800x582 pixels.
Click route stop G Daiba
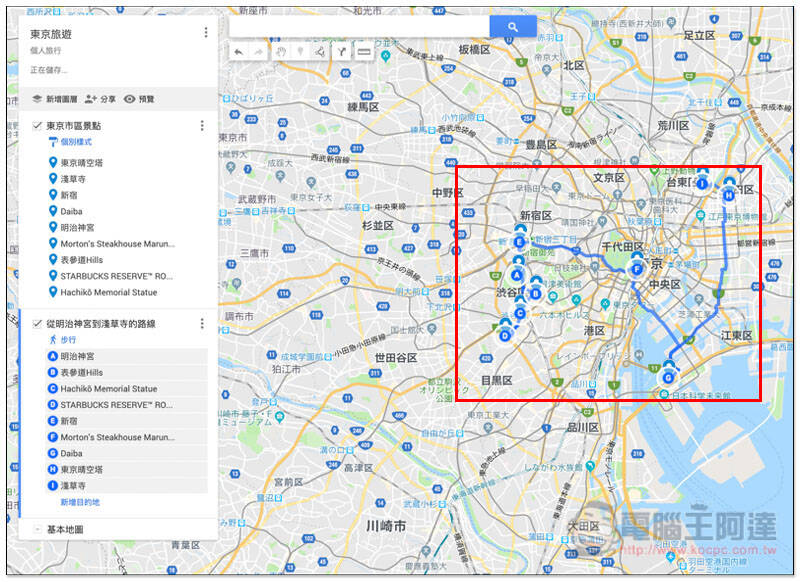127,453
